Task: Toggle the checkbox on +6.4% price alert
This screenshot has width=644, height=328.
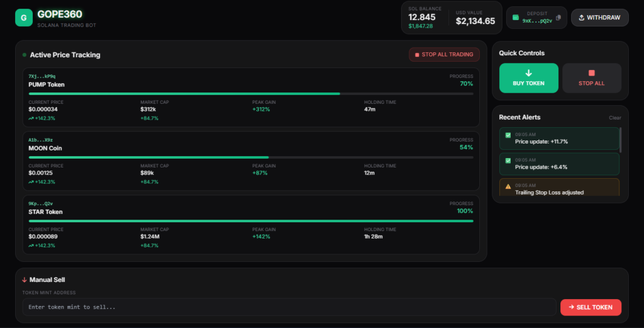Action: (x=508, y=161)
